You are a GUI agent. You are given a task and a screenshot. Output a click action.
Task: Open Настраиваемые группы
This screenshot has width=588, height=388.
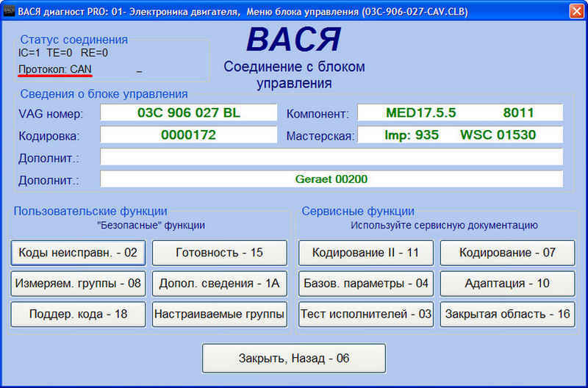click(x=219, y=315)
